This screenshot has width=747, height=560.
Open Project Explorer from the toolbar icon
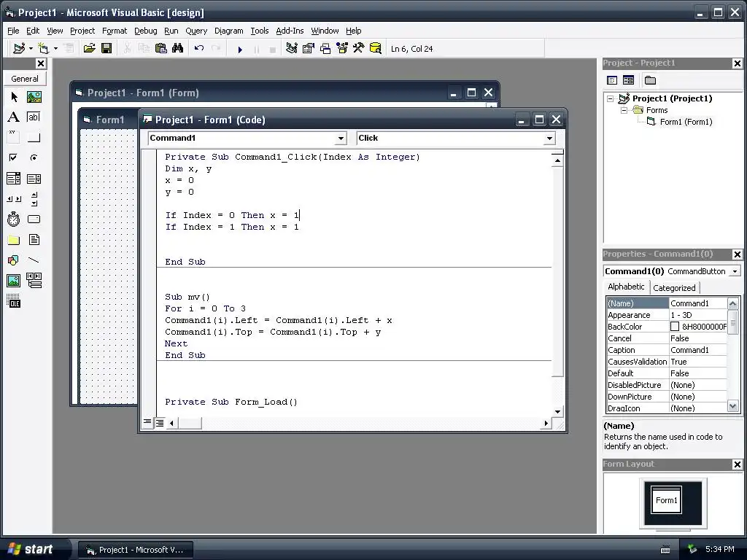click(292, 49)
